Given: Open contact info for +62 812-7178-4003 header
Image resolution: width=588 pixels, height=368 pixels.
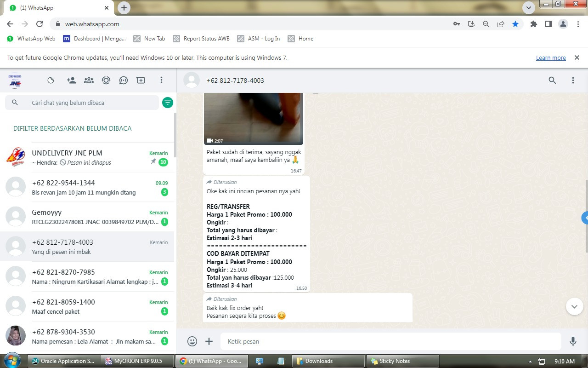Looking at the screenshot, I should click(x=235, y=80).
